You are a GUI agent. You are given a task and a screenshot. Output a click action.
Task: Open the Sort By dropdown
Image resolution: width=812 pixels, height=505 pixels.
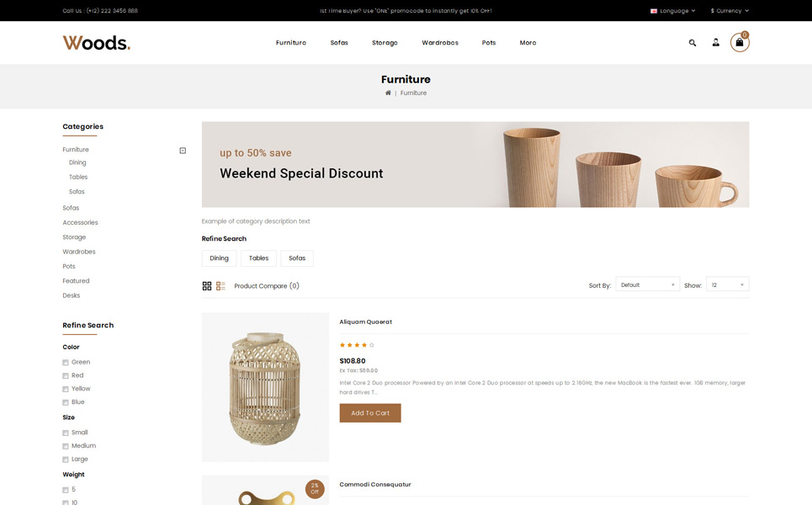point(647,284)
